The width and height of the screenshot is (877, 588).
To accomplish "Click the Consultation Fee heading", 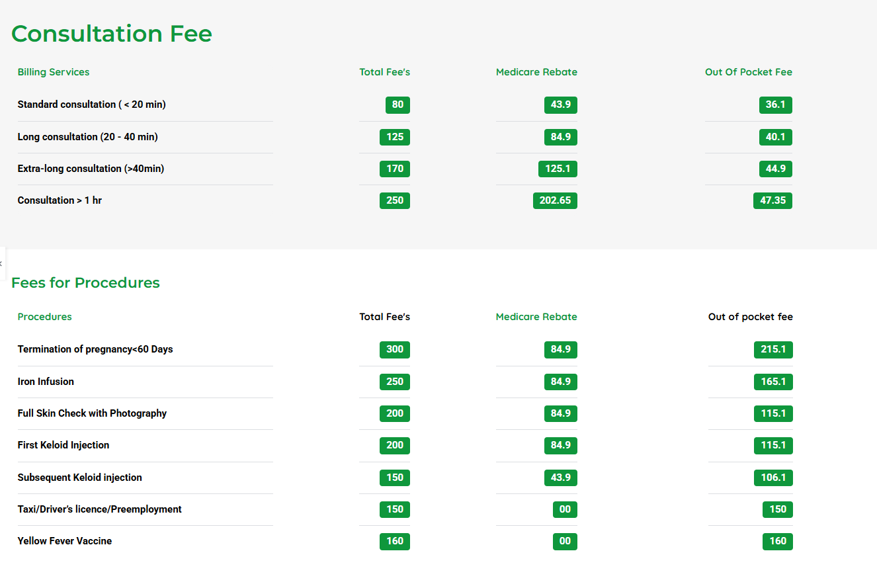I will pyautogui.click(x=111, y=33).
